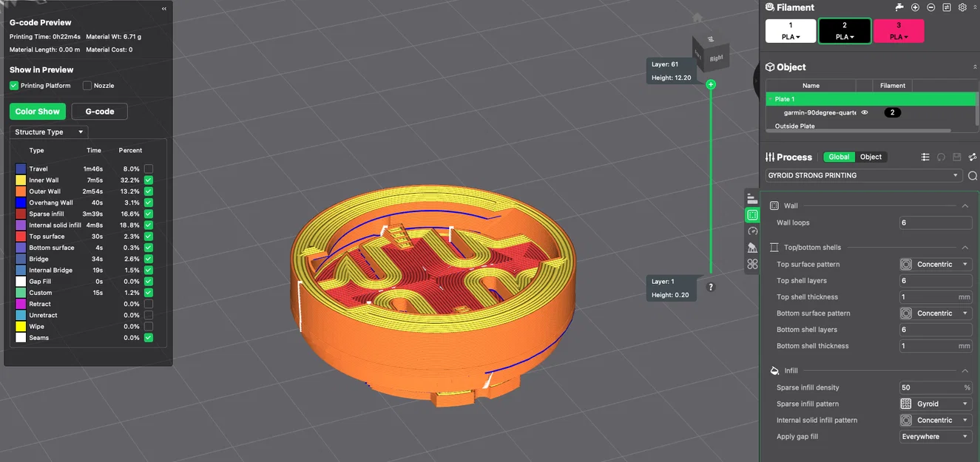Click the search settings magnifier icon
Screen dimensions: 980x462
point(973,175)
